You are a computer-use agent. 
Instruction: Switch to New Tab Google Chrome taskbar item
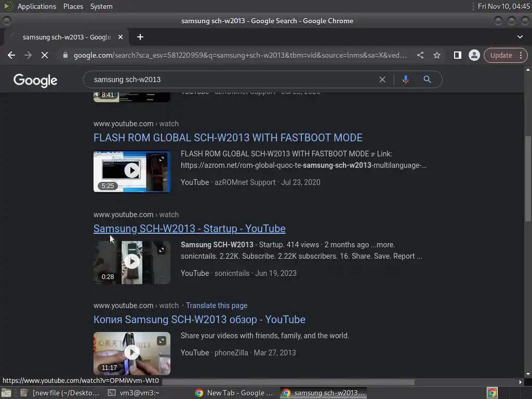(234, 393)
